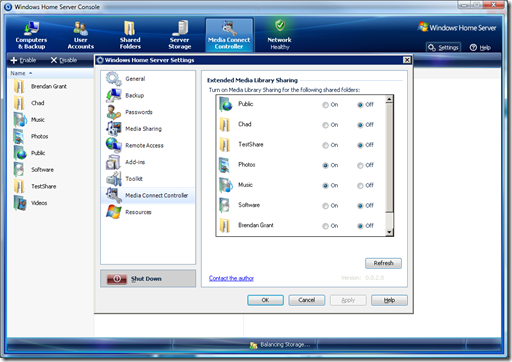Turn On sharing for Chad folder
512x362 pixels.
pyautogui.click(x=325, y=125)
